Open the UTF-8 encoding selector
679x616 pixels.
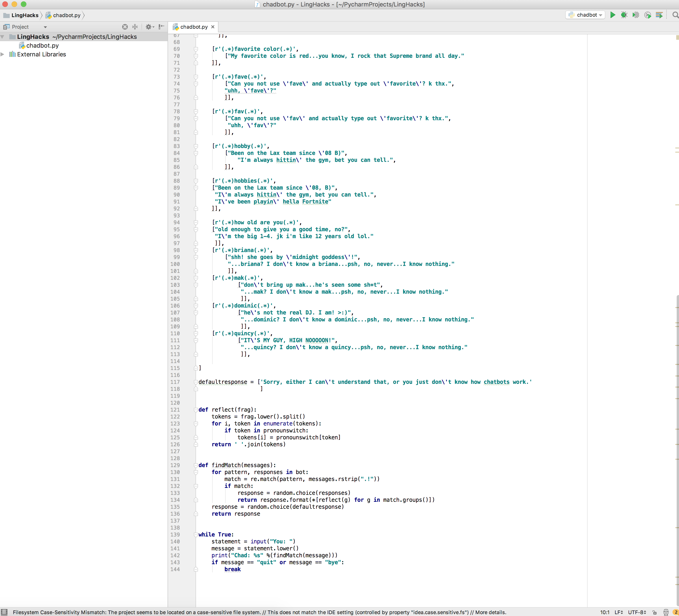pyautogui.click(x=637, y=612)
